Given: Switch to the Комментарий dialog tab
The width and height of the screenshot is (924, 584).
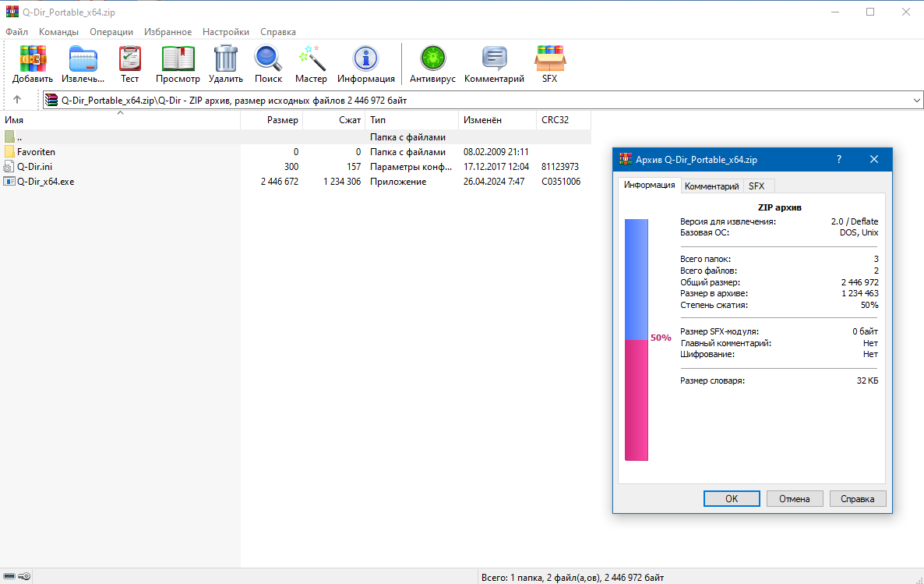Looking at the screenshot, I should tap(711, 186).
